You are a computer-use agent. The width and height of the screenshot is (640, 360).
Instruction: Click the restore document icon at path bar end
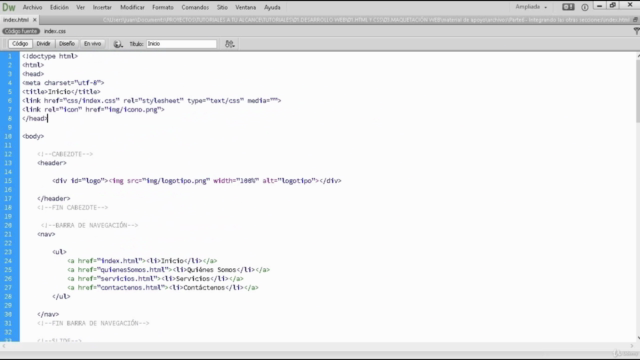click(x=636, y=20)
